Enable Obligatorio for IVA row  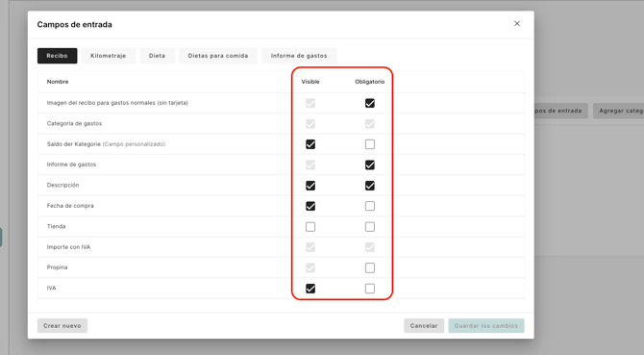click(370, 289)
